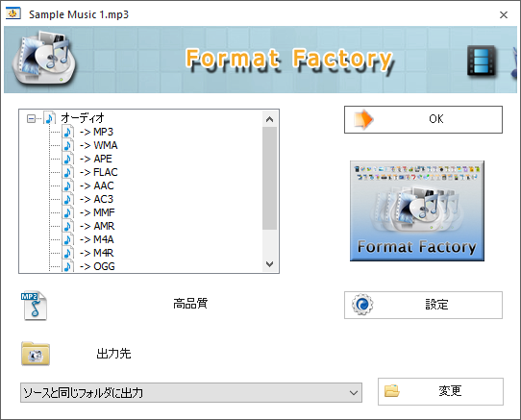The width and height of the screenshot is (521, 420).
Task: Click the gear icon on 設定 button
Action: pos(362,304)
